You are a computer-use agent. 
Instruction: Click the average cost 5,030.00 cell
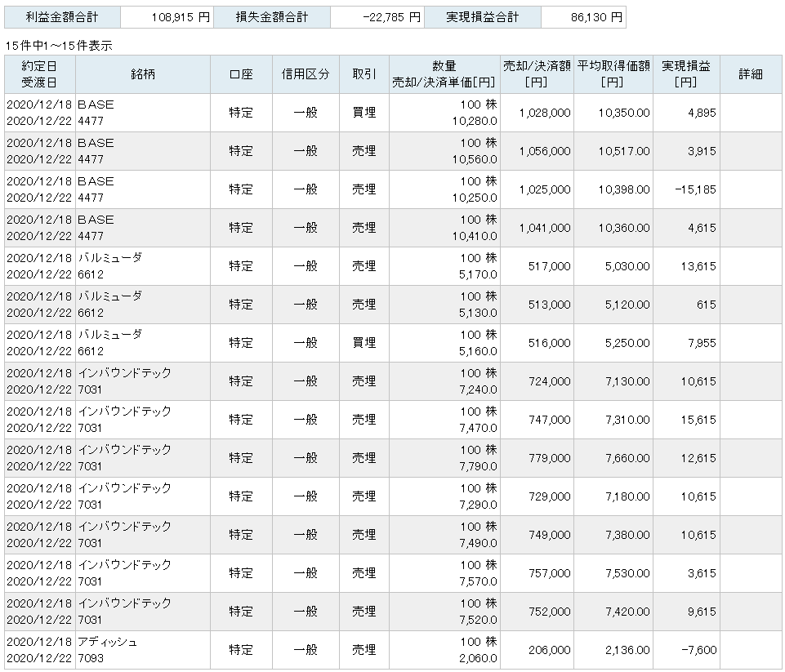point(613,266)
